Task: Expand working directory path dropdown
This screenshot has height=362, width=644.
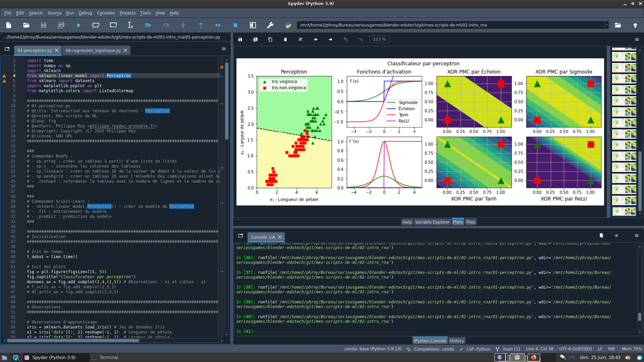Action: [606, 25]
